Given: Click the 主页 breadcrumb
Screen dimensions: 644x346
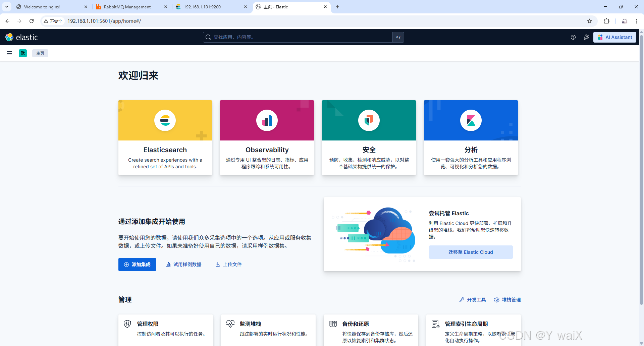Looking at the screenshot, I should (40, 53).
